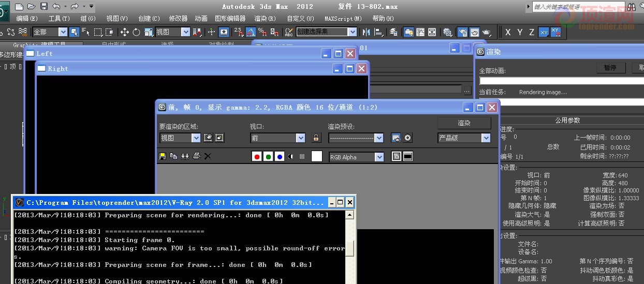Open Select by Name list
Image resolution: width=644 pixels, height=284 pixels.
coord(85,32)
